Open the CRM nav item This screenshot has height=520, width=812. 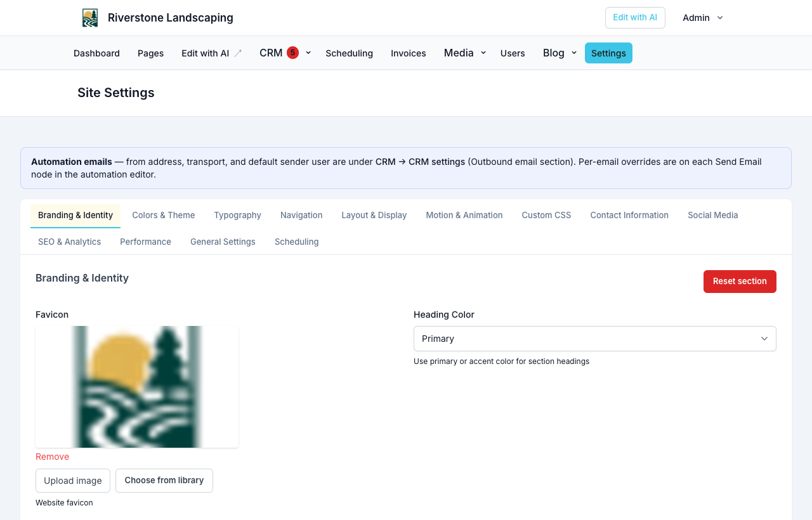click(271, 53)
